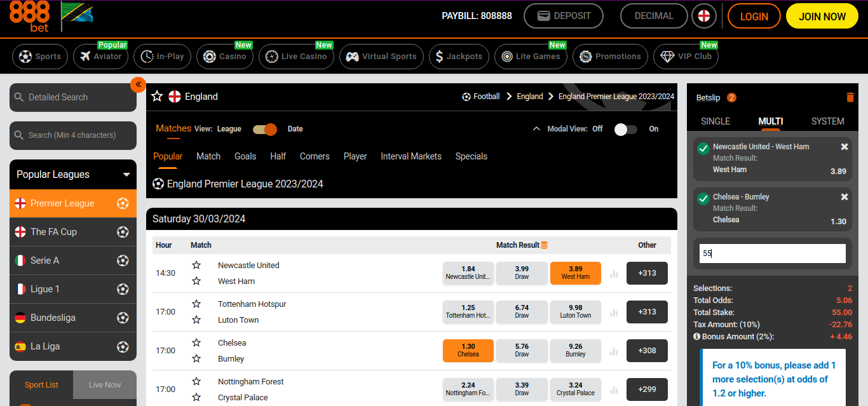Viewport: 868px width, 406px height.
Task: Click the betslip stake input field
Action: pyautogui.click(x=773, y=253)
